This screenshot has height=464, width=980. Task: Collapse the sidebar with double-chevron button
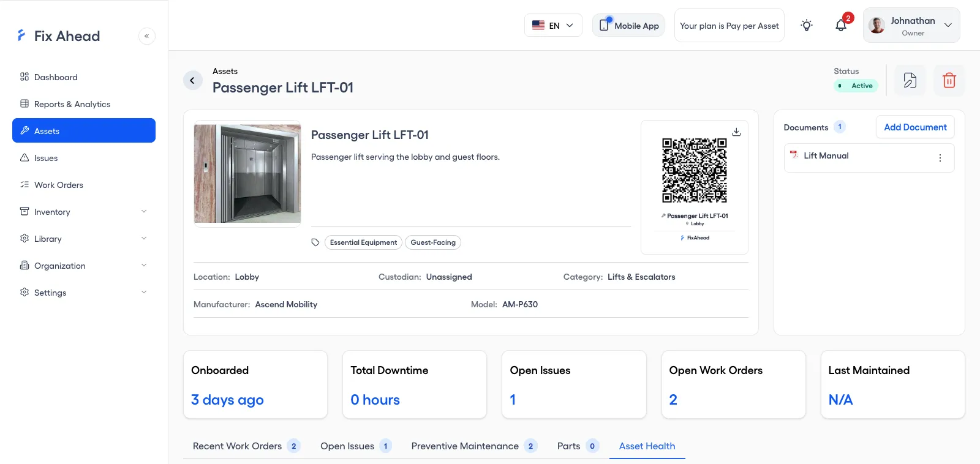147,36
